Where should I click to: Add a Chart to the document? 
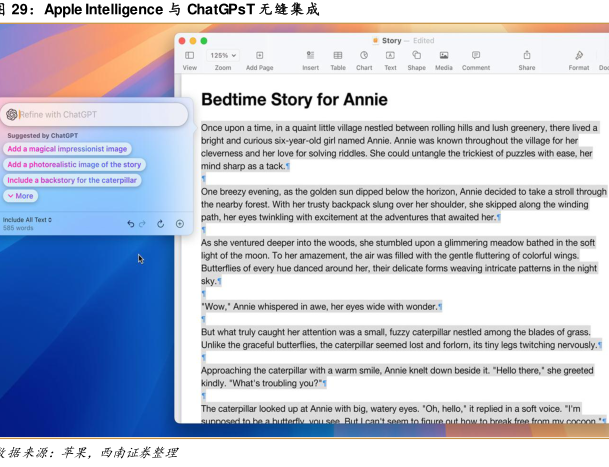tap(364, 56)
